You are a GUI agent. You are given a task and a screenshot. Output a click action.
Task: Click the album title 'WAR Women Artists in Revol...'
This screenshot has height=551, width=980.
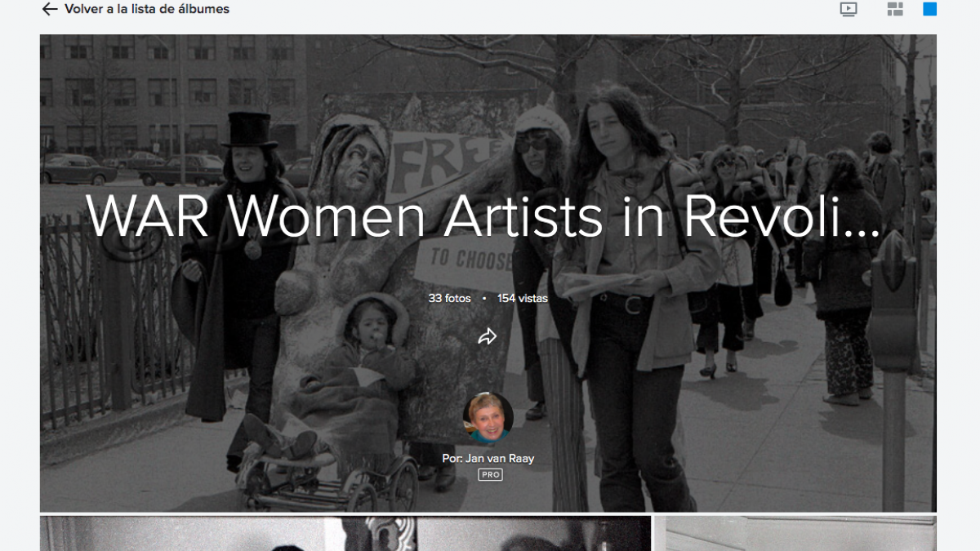click(483, 216)
